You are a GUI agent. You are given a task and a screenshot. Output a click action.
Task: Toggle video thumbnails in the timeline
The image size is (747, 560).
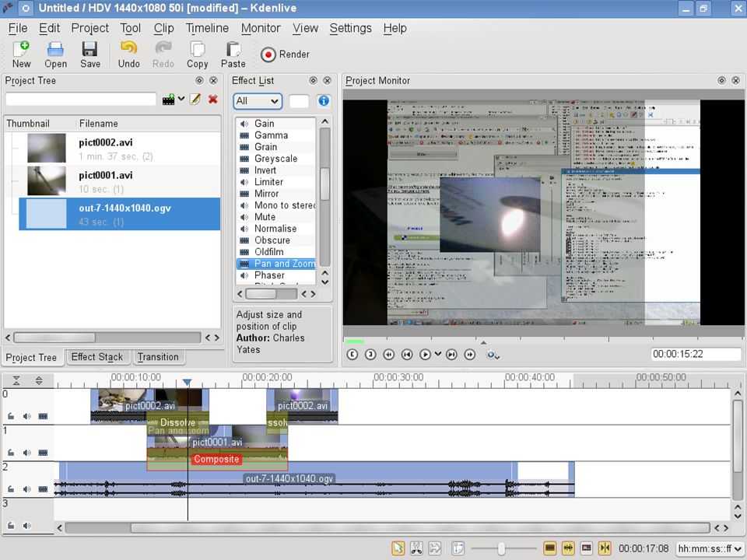point(550,548)
